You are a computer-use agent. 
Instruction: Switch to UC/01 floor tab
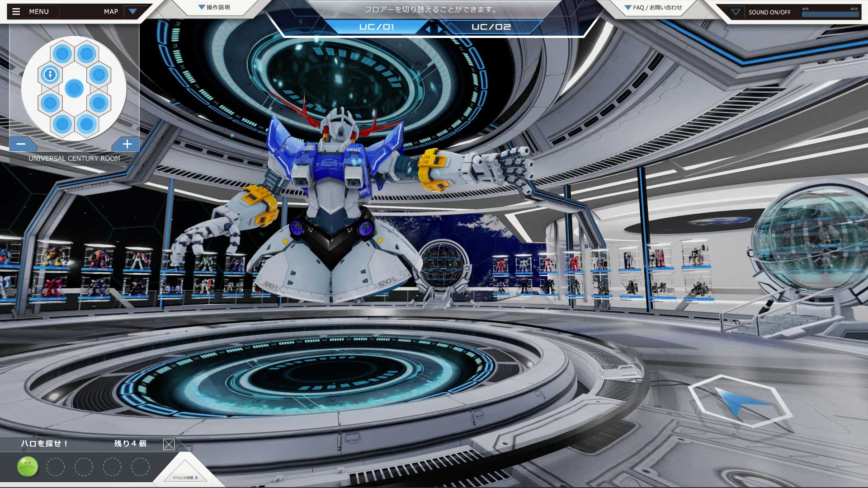point(376,27)
